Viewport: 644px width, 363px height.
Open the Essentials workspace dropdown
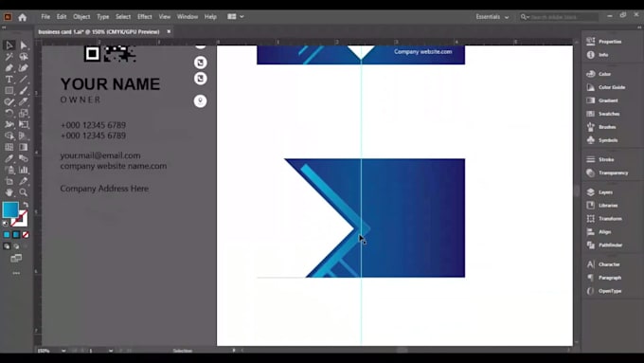tap(492, 17)
